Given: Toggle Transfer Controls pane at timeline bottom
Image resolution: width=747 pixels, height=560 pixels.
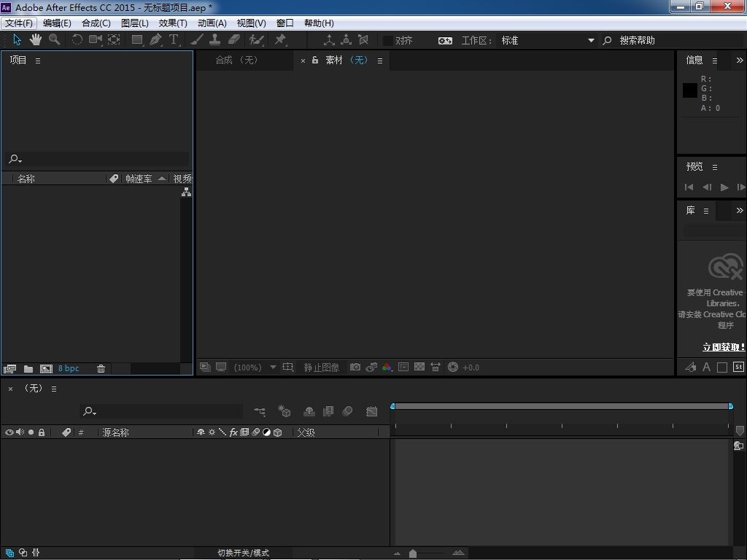Looking at the screenshot, I should click(x=23, y=553).
